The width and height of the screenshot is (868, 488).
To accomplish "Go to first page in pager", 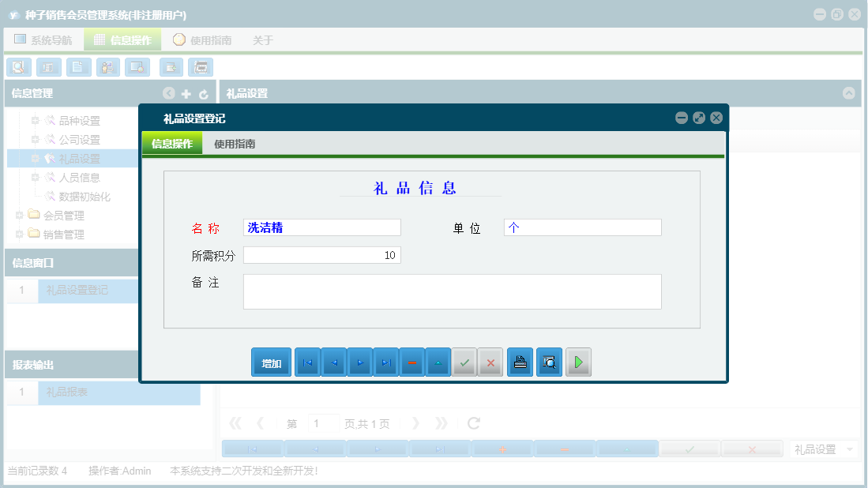I will click(x=235, y=423).
